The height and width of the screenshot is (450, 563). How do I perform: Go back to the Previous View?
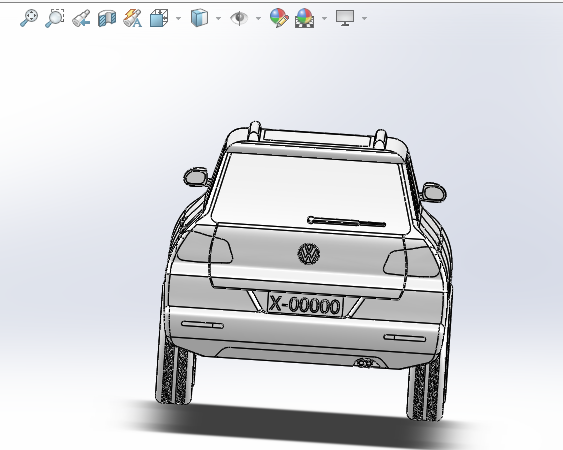81,18
